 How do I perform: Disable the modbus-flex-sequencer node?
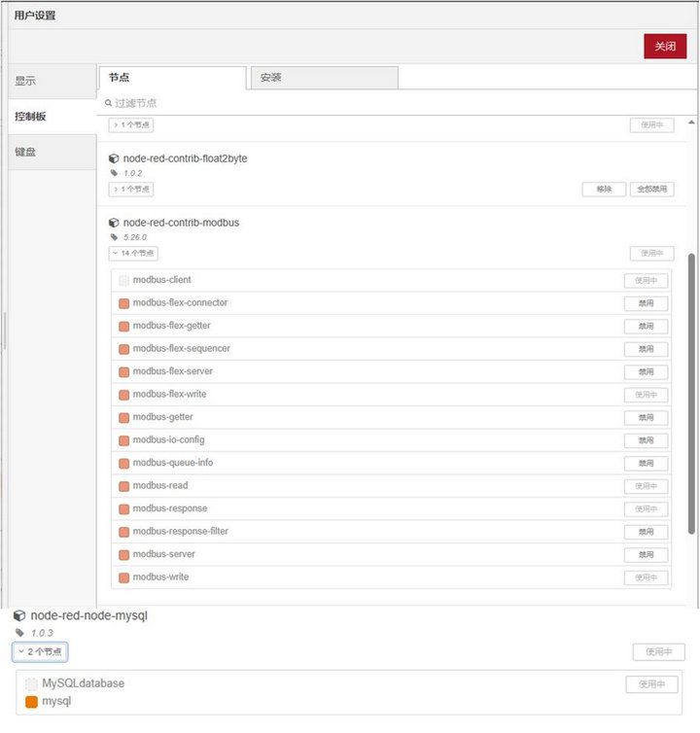coord(646,349)
